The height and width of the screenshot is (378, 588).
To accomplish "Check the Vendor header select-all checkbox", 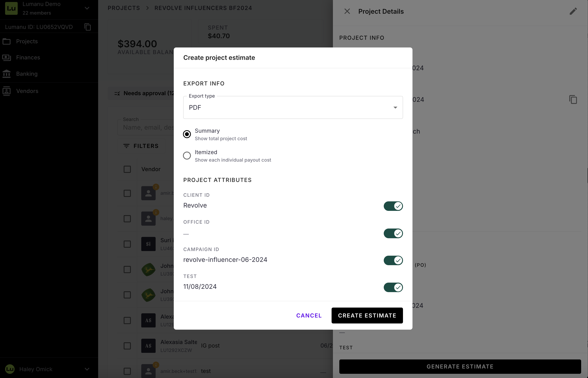I will click(127, 169).
